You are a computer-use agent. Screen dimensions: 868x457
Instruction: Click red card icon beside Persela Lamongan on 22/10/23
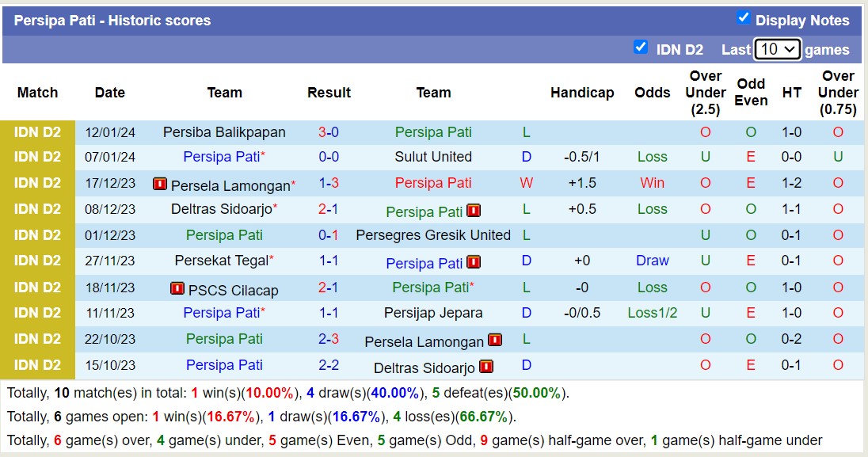point(495,341)
